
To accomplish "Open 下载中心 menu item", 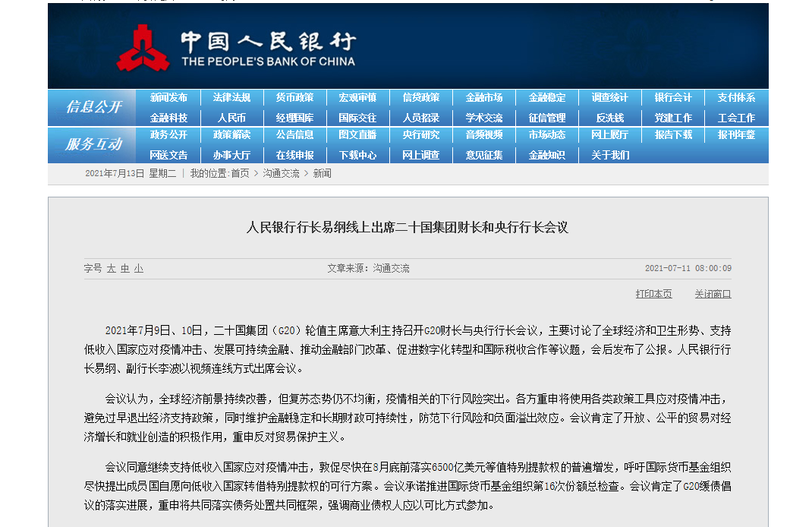I will 357,155.
